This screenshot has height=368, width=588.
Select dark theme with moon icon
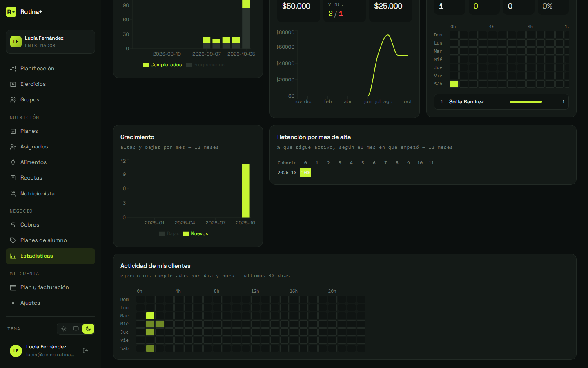(88, 329)
